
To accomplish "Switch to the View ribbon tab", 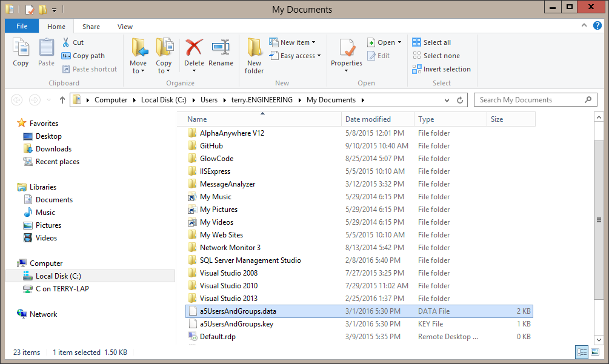I will pyautogui.click(x=125, y=27).
